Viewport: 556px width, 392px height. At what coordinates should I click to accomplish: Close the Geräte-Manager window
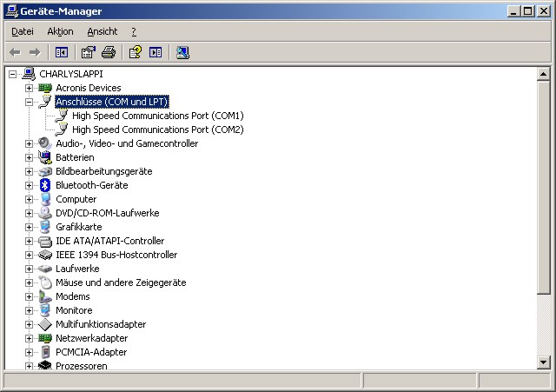(x=543, y=11)
